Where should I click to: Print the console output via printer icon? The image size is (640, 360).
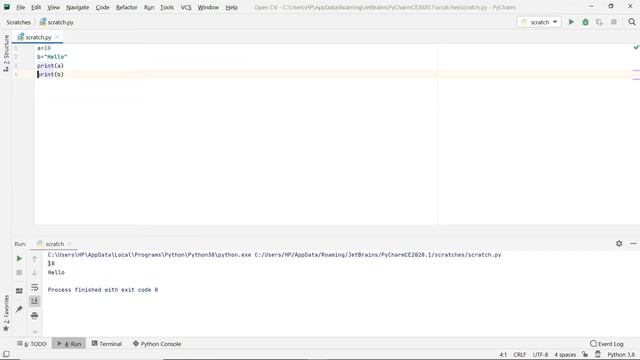35,315
